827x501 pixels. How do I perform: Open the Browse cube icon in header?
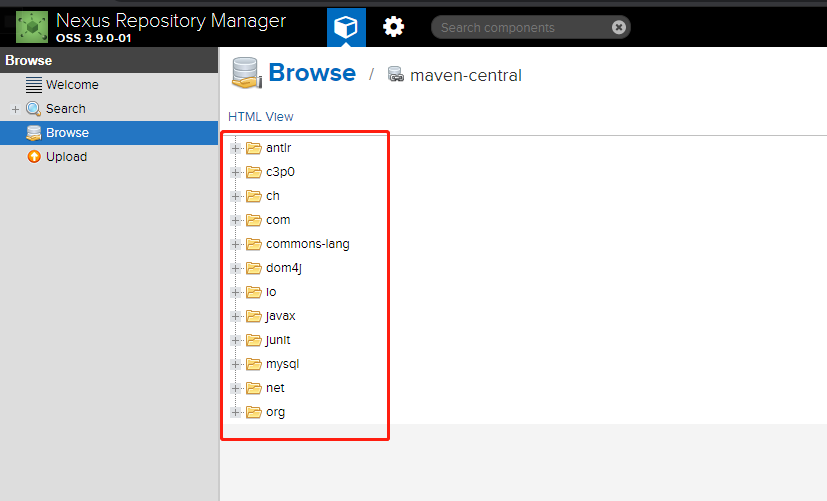point(346,27)
